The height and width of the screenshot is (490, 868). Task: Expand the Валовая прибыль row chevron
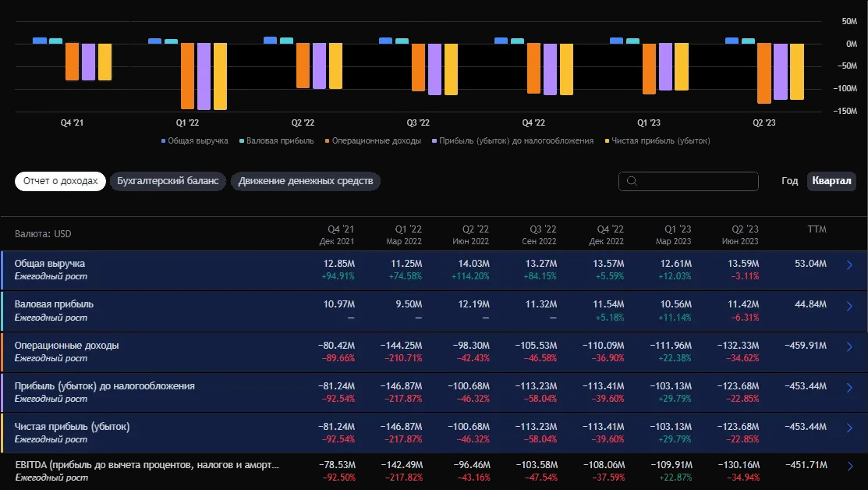point(849,306)
